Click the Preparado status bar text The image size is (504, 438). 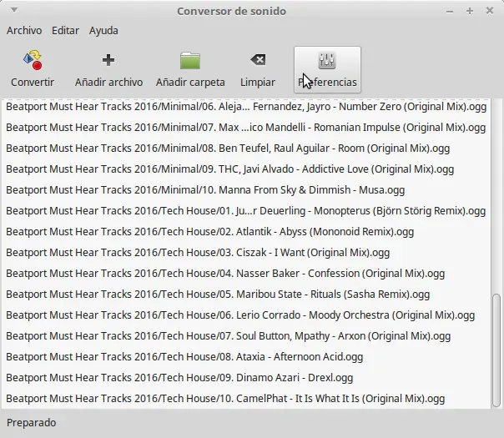point(31,423)
